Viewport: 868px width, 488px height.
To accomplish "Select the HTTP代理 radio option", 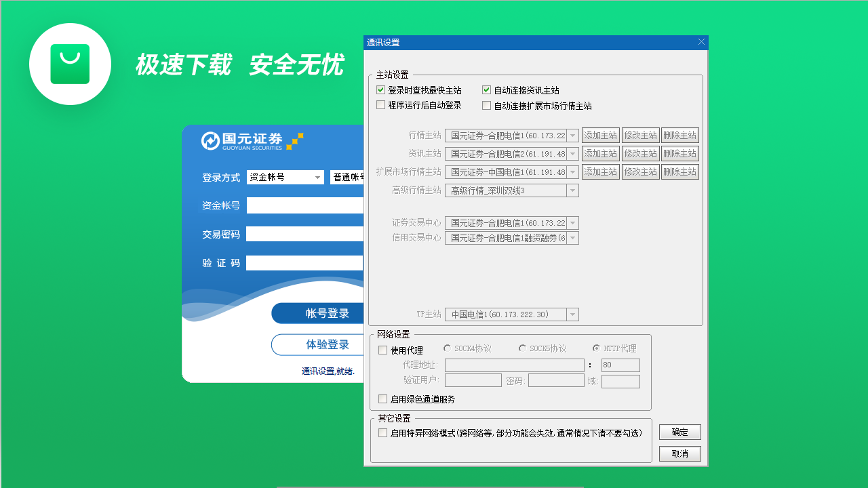I will 596,348.
